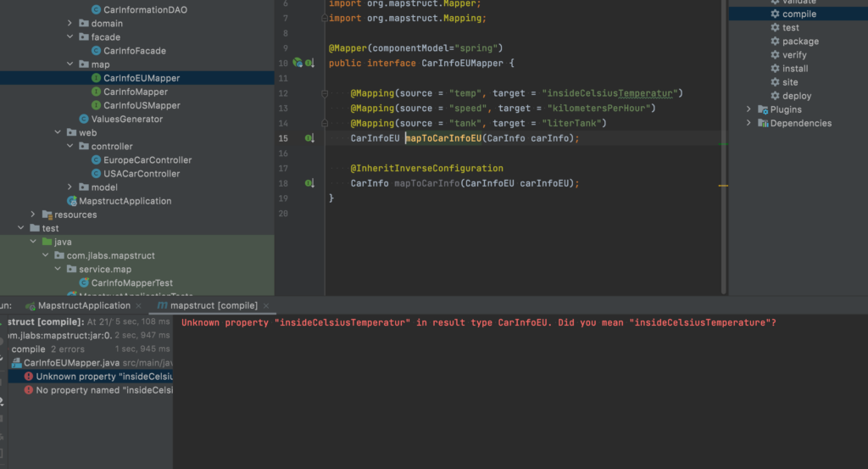Open MapstructApplication main class
The image size is (868, 469).
pyautogui.click(x=125, y=201)
